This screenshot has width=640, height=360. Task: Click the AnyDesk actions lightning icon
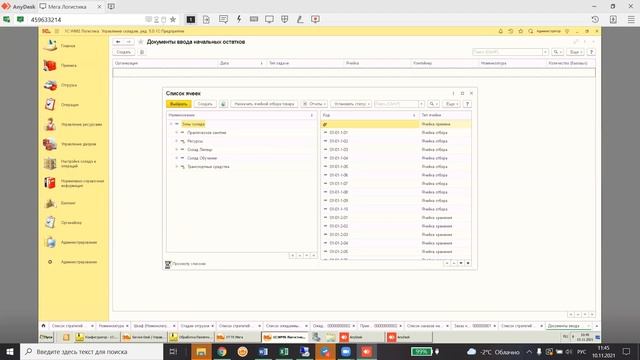click(x=239, y=19)
